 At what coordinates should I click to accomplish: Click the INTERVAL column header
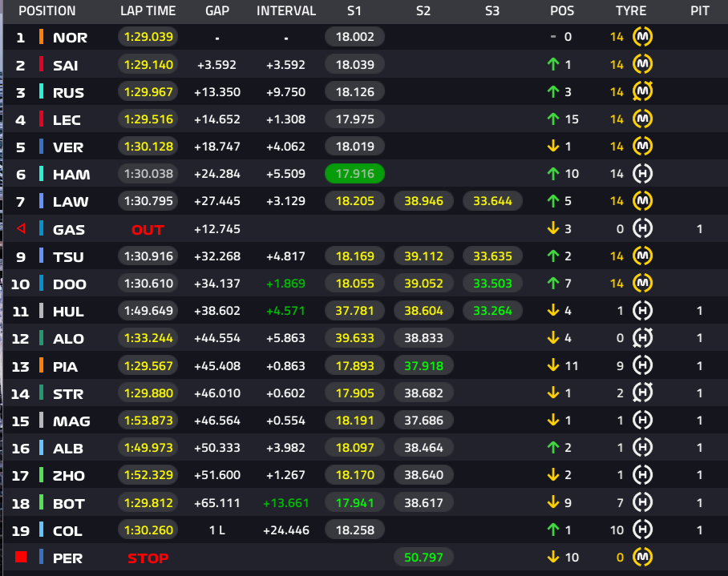click(x=286, y=10)
